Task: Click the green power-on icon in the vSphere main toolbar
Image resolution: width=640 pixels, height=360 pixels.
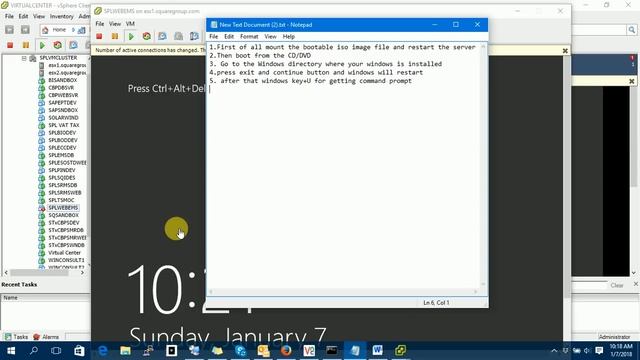Action: (x=42, y=45)
